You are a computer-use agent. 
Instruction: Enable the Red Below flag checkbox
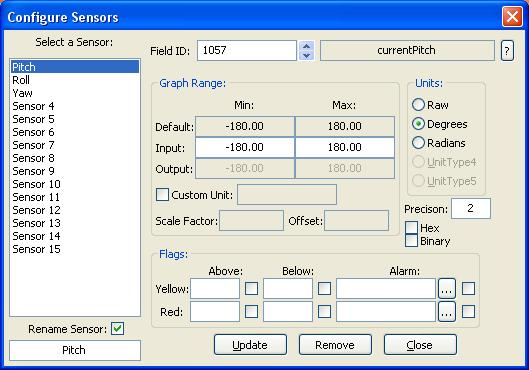click(x=324, y=311)
